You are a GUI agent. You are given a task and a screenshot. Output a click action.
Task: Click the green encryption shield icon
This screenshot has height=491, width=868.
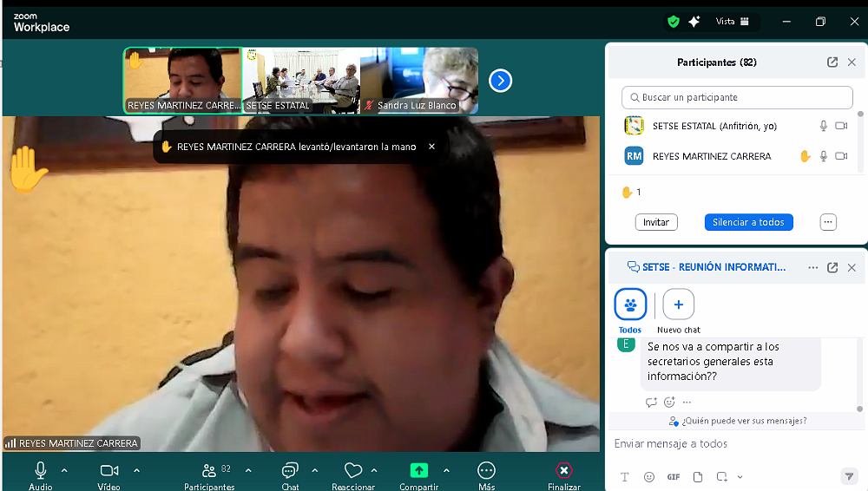[x=674, y=22]
